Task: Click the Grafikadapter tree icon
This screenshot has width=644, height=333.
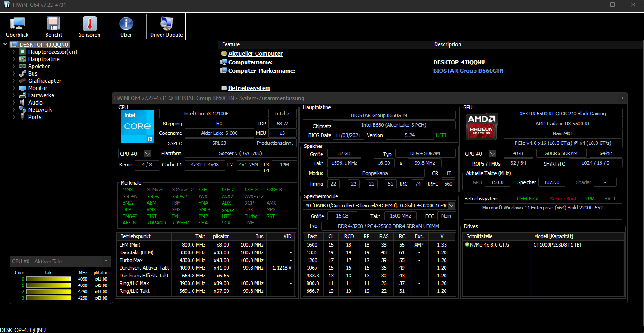Action: click(x=23, y=81)
